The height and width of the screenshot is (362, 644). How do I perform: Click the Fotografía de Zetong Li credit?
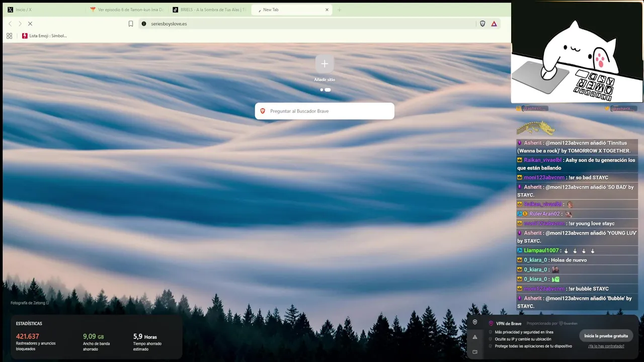[30, 303]
